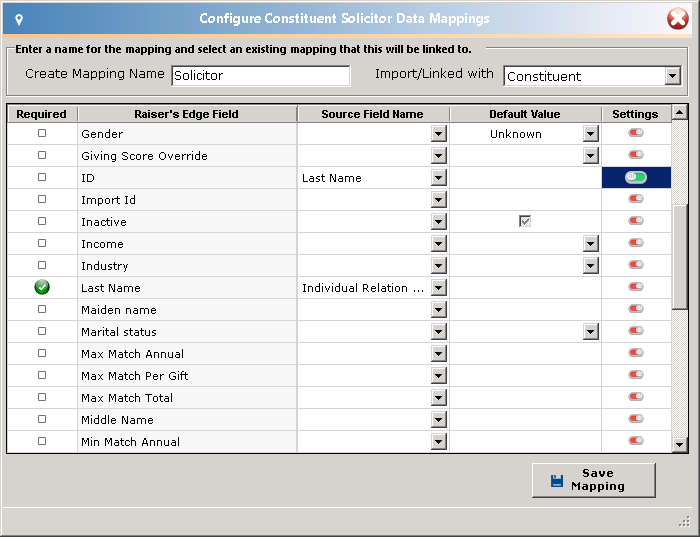
Task: Tick the Required checkbox for Gender
Action: click(42, 133)
